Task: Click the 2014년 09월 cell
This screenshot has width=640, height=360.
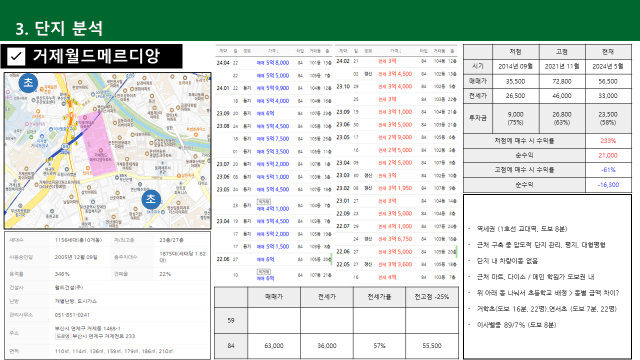Action: 516,67
